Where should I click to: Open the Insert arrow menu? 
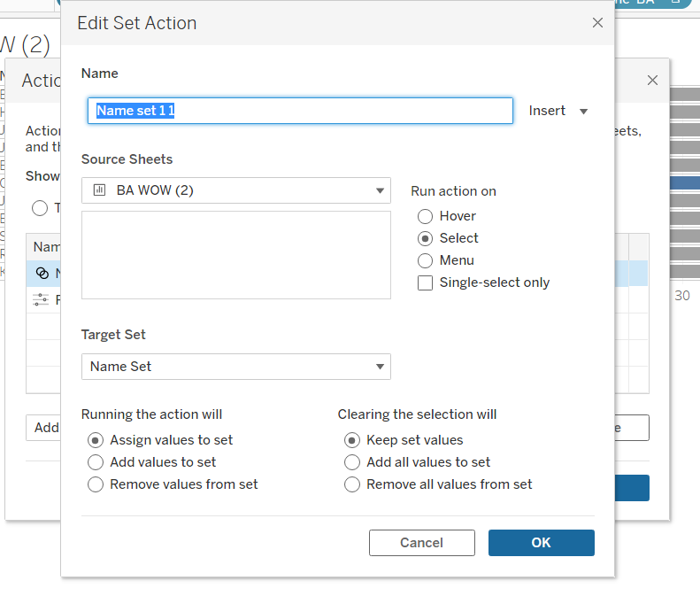[583, 112]
